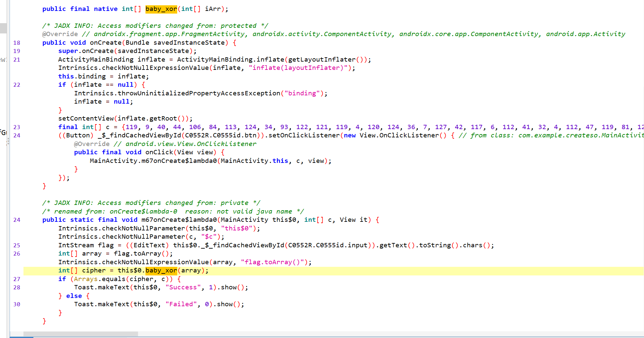The height and width of the screenshot is (338, 644).
Task: Click the native keyword in baby_xor declaration
Action: click(x=106, y=9)
